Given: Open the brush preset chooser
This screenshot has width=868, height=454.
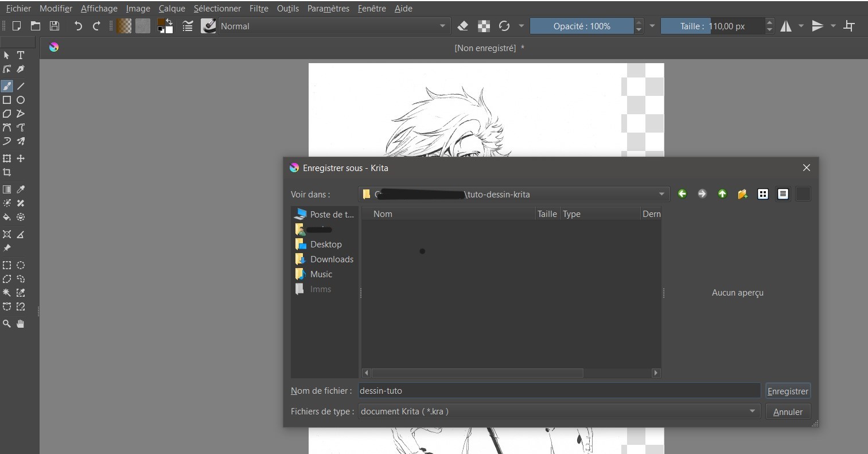Looking at the screenshot, I should pyautogui.click(x=208, y=26).
